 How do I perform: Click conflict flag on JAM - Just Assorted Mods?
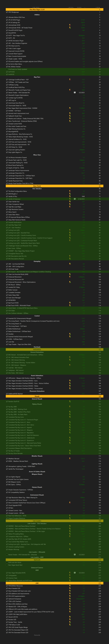(70, 264)
